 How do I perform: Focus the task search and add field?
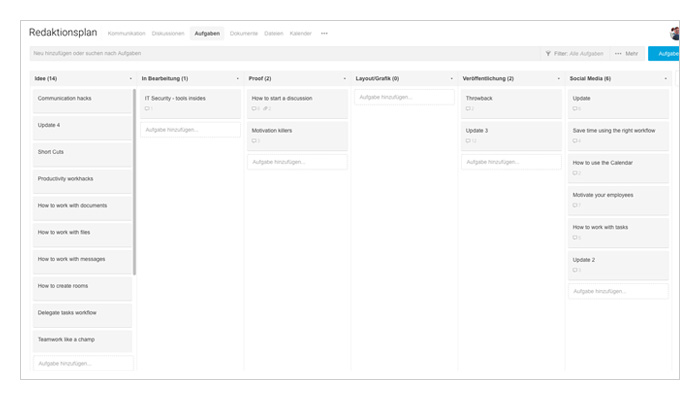[x=285, y=54]
